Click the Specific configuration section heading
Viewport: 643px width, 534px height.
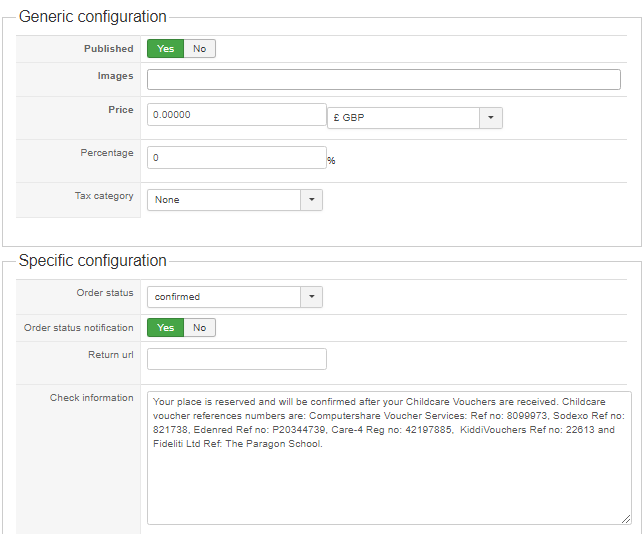click(x=92, y=261)
